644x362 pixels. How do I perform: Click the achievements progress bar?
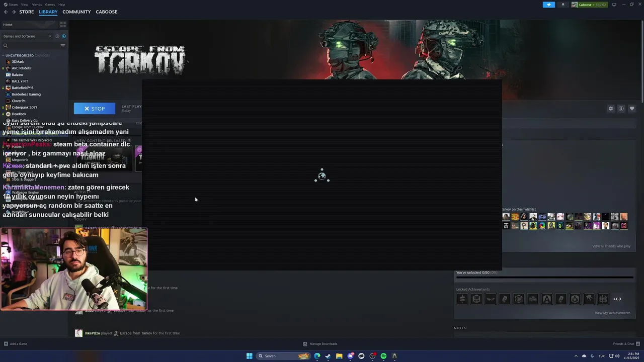coord(544,277)
